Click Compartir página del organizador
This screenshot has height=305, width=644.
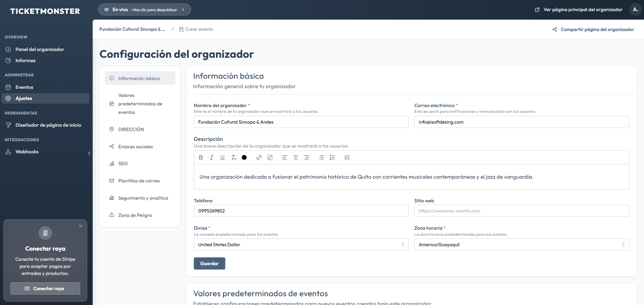(x=593, y=29)
